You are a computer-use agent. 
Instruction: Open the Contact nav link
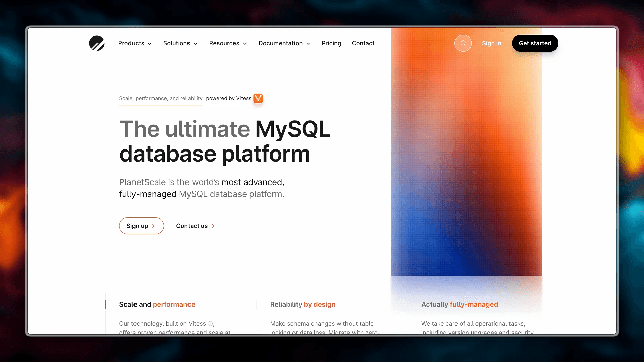pos(363,43)
